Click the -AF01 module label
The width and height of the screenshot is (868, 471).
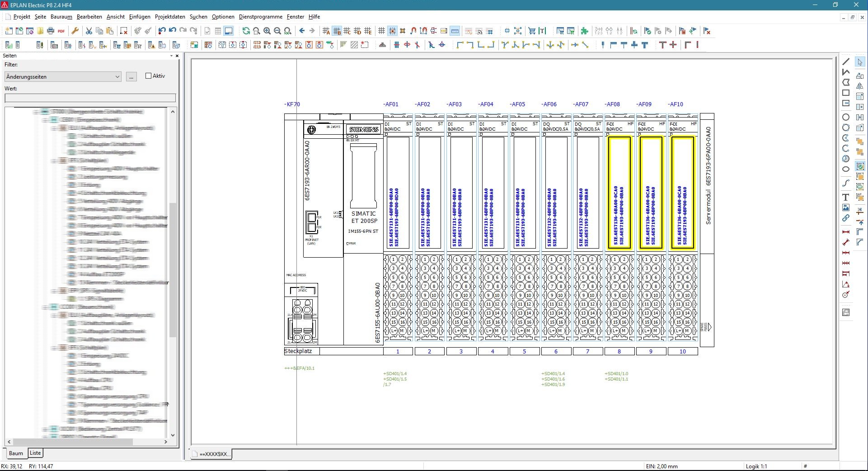[x=391, y=104]
